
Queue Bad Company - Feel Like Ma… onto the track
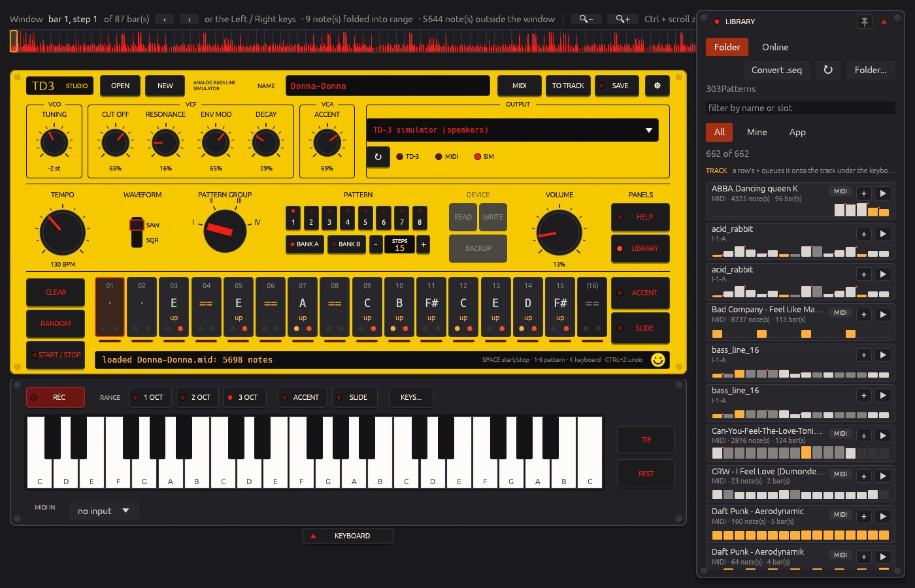point(863,314)
